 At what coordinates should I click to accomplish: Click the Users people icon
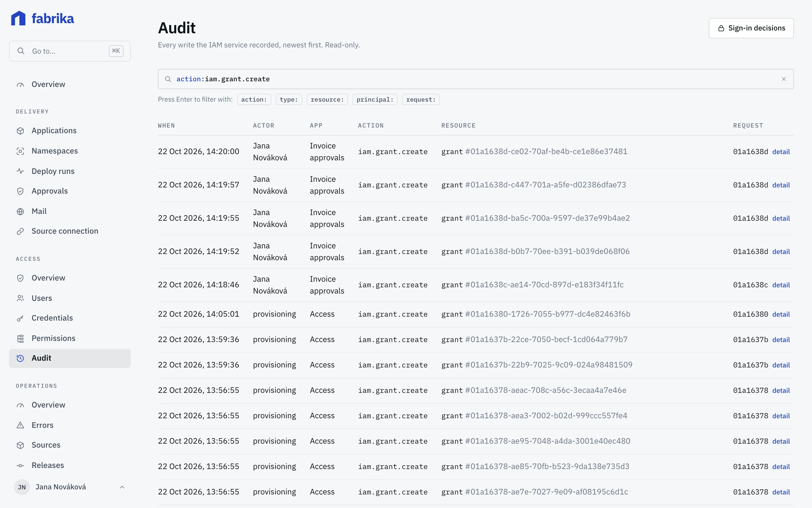tap(21, 298)
